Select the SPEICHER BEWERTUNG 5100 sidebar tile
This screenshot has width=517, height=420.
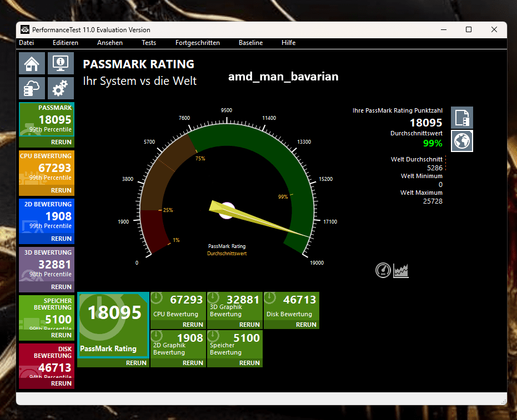[47, 312]
